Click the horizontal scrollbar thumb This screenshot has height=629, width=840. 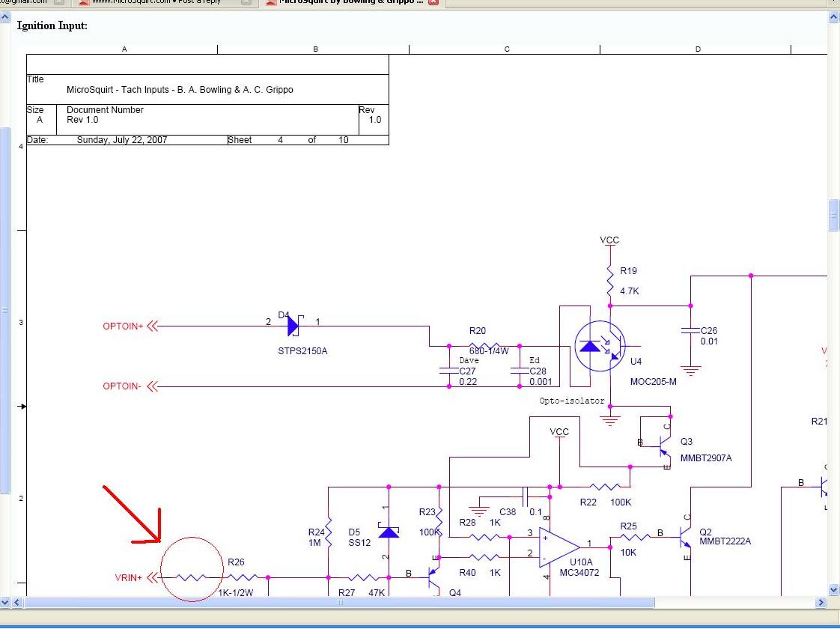[x=339, y=602]
